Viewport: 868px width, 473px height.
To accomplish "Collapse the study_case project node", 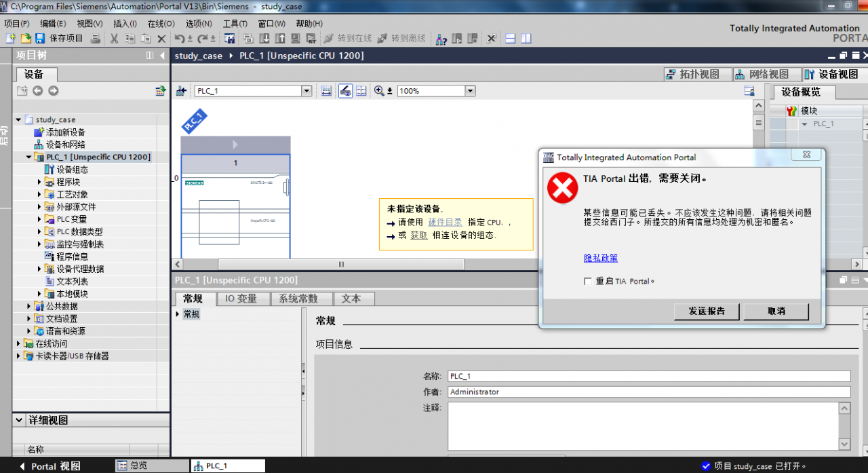I will pyautogui.click(x=18, y=119).
